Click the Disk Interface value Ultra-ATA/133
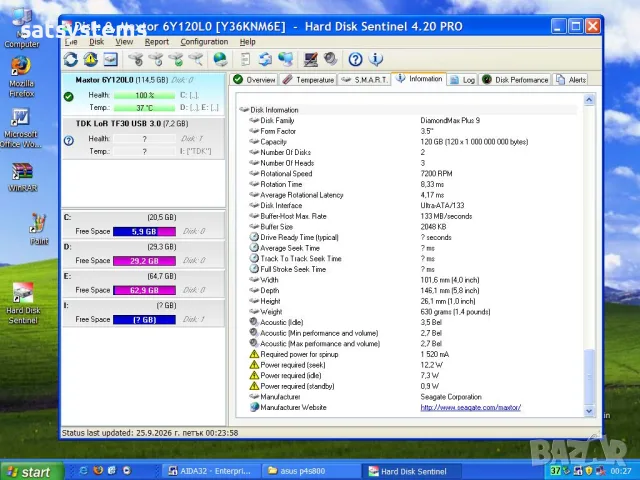 click(x=442, y=205)
